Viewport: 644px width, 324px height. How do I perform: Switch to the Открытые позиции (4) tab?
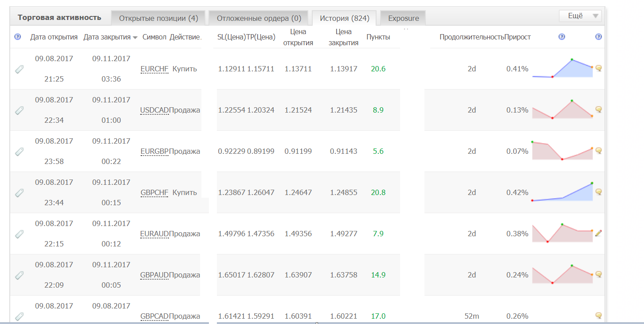pos(158,18)
